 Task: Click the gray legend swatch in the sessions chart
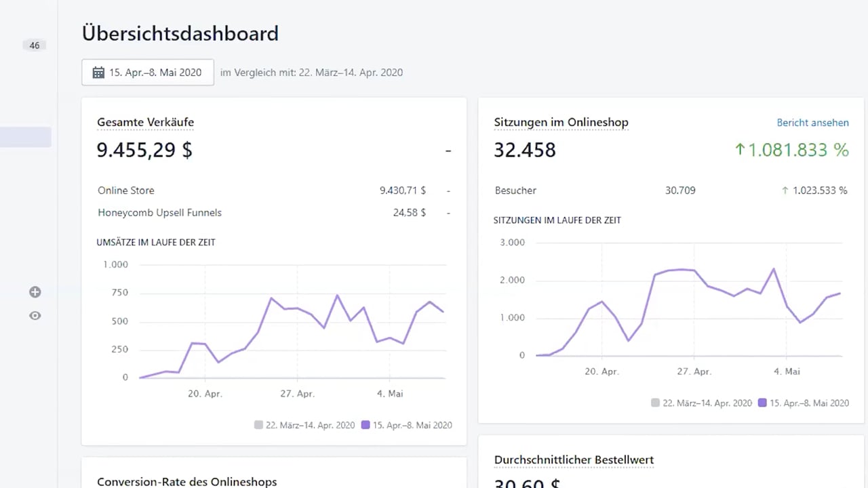(655, 403)
